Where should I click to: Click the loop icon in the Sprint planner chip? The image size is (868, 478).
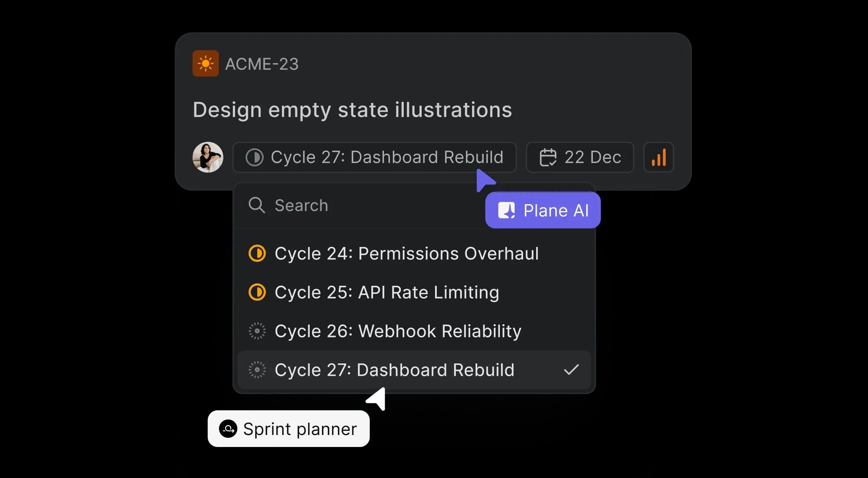coord(229,429)
